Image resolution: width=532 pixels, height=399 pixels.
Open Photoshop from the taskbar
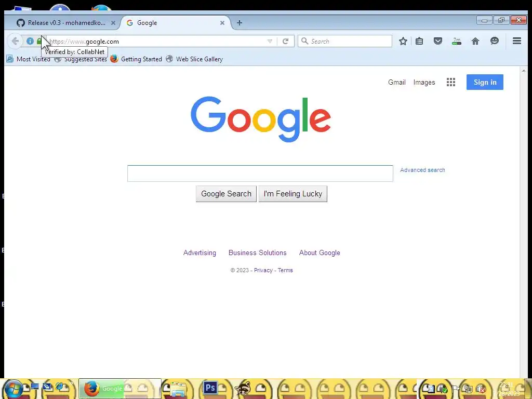210,388
